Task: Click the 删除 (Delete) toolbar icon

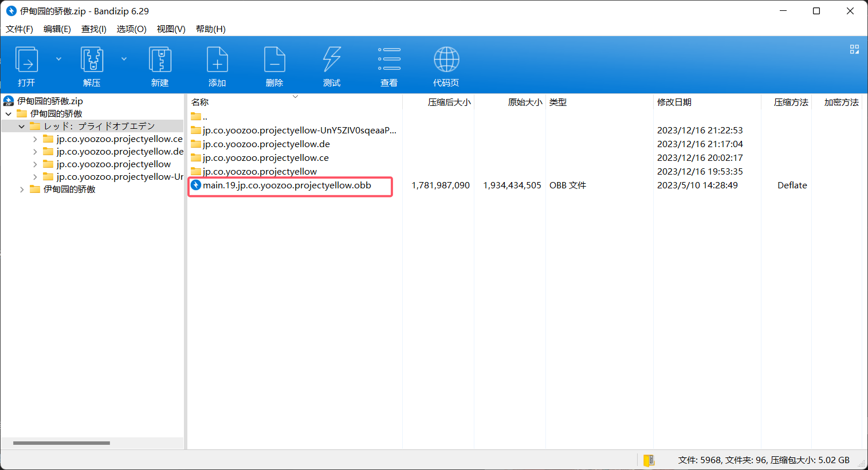Action: click(274, 60)
